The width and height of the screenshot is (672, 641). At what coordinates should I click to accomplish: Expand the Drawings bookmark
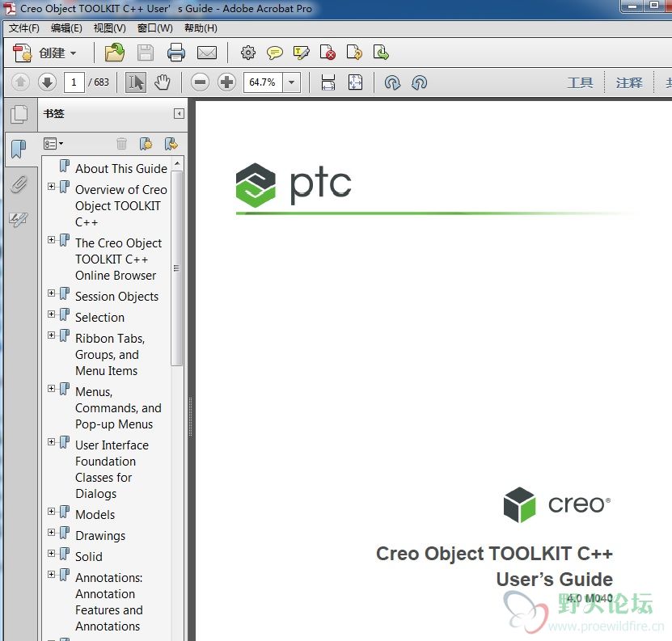(x=51, y=533)
